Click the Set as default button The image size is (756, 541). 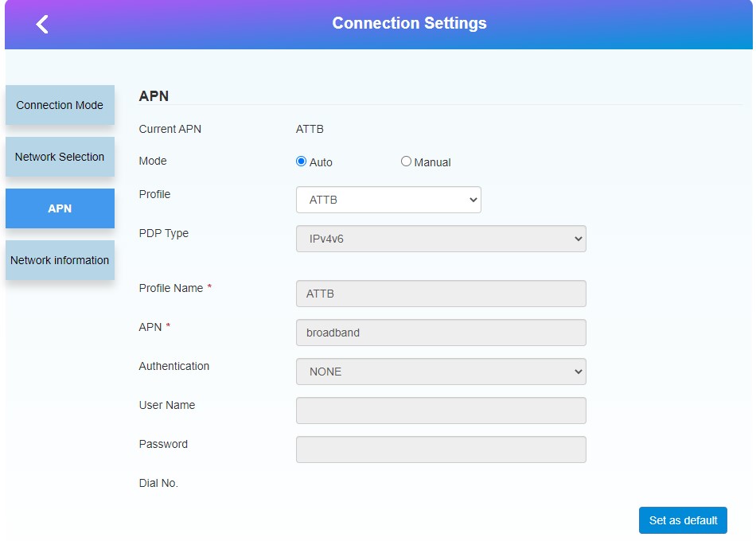point(683,520)
